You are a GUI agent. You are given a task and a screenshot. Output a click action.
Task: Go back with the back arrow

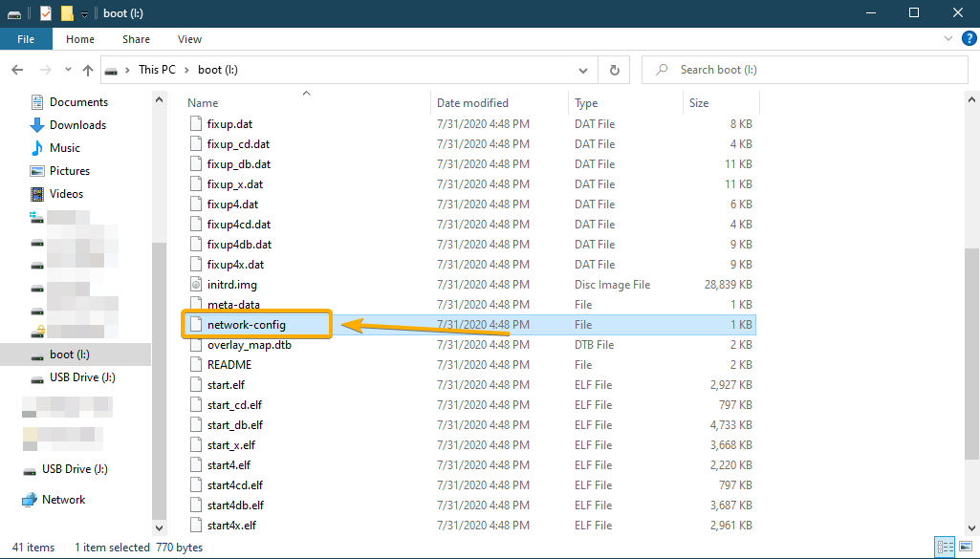17,70
